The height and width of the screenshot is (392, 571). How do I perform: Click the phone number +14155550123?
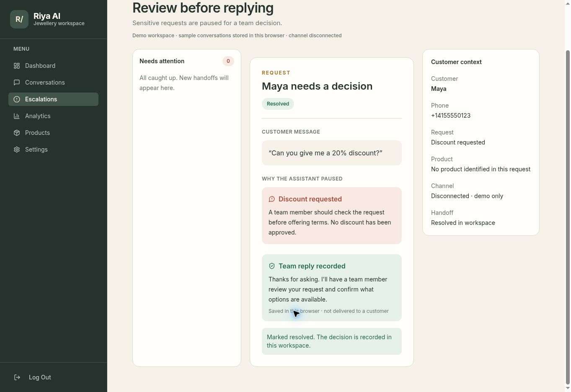coord(451,116)
